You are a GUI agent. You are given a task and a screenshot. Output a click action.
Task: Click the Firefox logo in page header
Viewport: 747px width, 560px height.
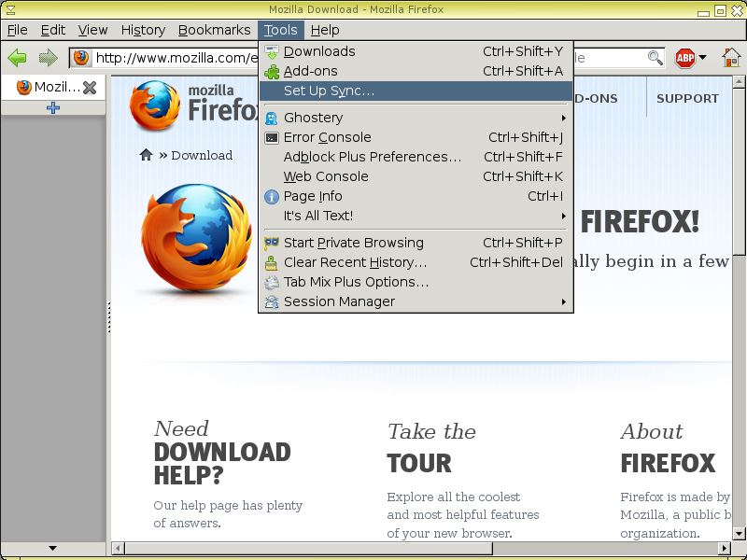pos(155,105)
